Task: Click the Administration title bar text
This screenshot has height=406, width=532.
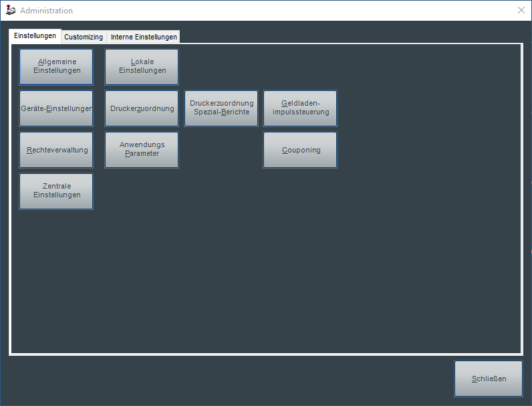Action: tap(47, 11)
